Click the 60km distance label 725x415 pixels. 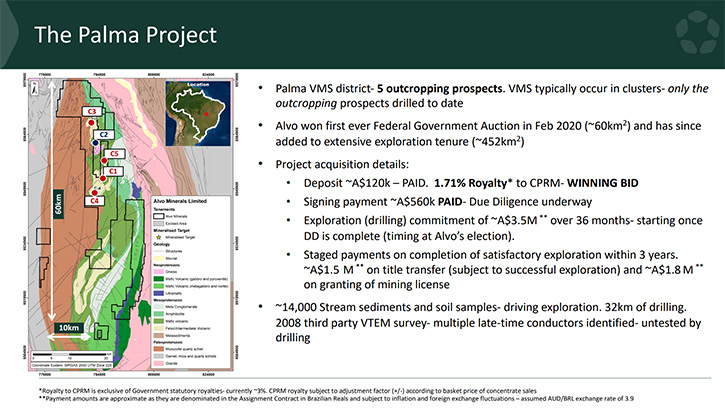pyautogui.click(x=58, y=204)
